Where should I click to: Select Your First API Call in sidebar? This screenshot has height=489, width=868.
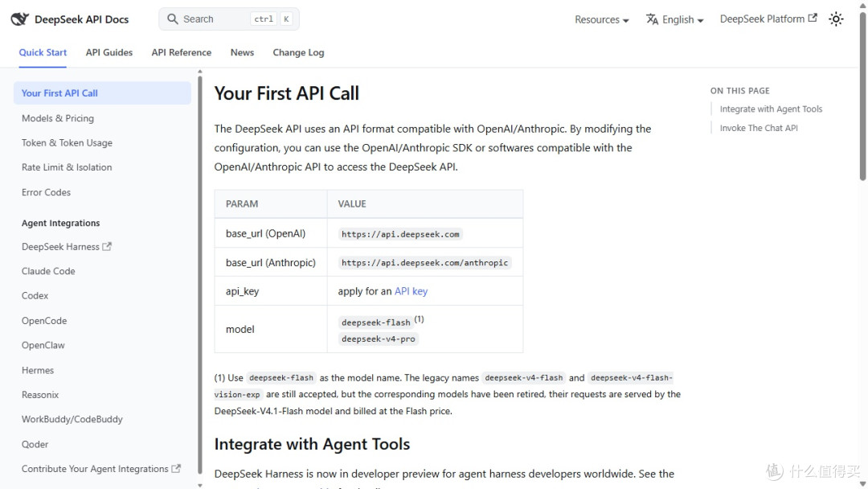[102, 93]
